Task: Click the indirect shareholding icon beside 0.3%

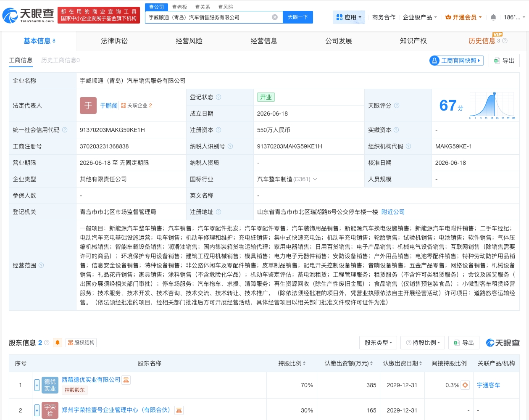Action: pos(465,385)
